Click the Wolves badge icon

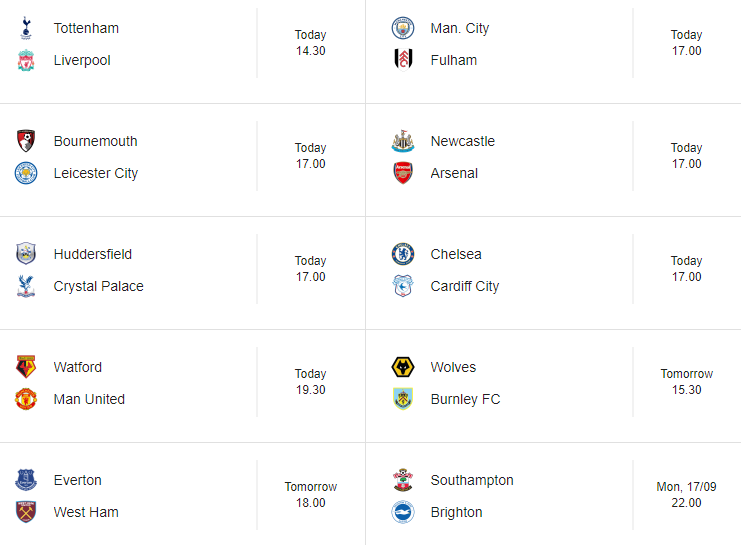coord(403,367)
